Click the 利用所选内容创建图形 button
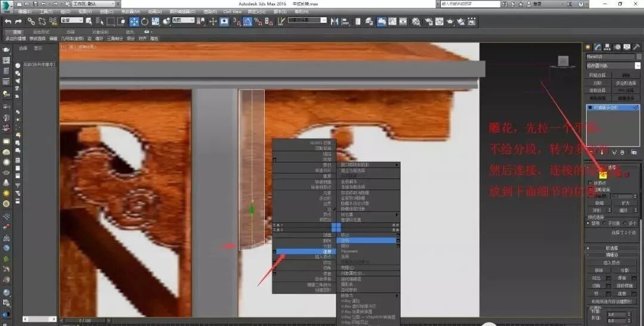Image resolution: width=644 pixels, height=326 pixels. (612, 302)
